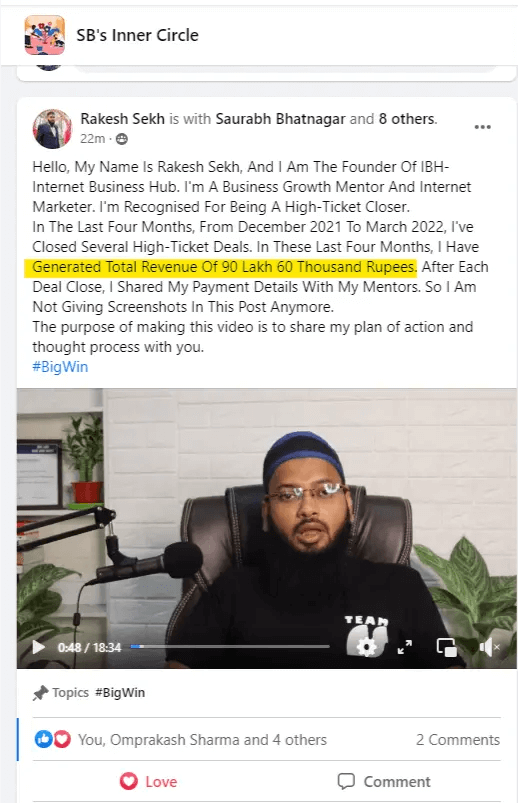Open the like reaction icon list
Viewport: 518px width, 803px height.
coord(43,739)
